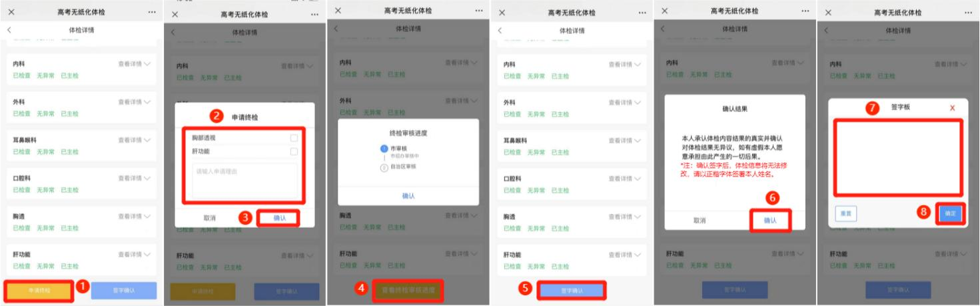Click the 自治区审核 step number icon
980x306 pixels.
[x=384, y=167]
